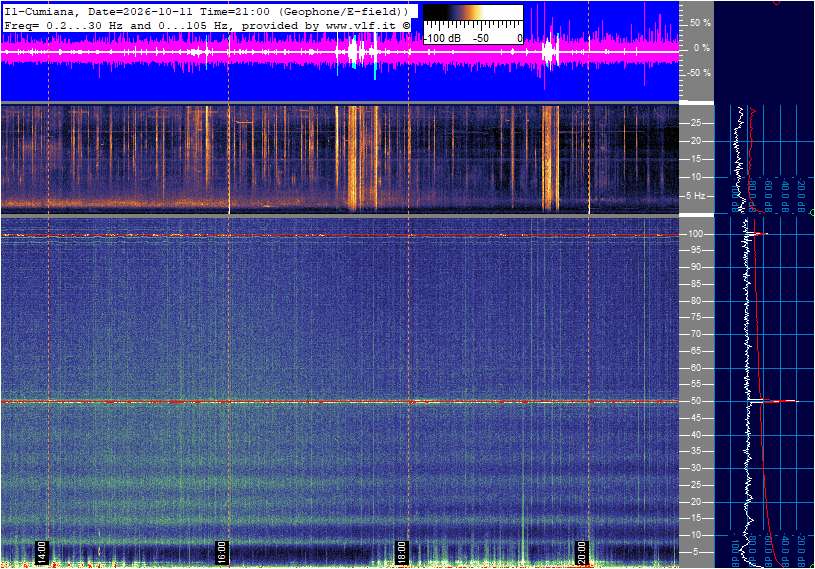This screenshot has width=815, height=569.
Task: Click the '50' frequency axis label
Action: (x=695, y=401)
